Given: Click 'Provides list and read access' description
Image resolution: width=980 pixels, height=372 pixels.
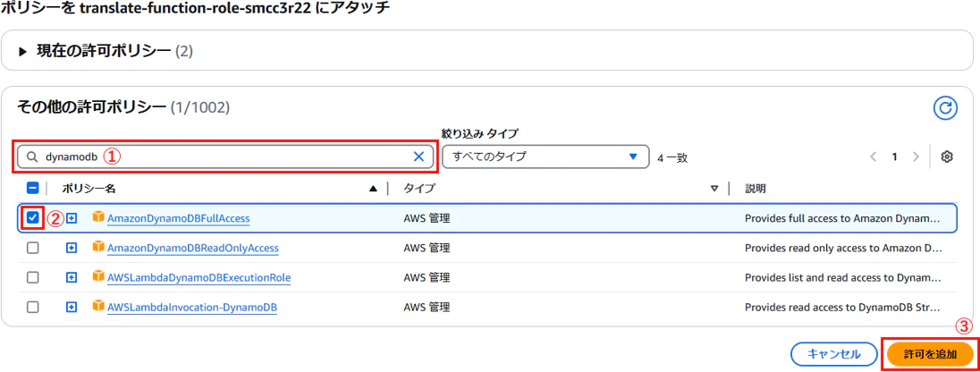Looking at the screenshot, I should click(x=842, y=277).
